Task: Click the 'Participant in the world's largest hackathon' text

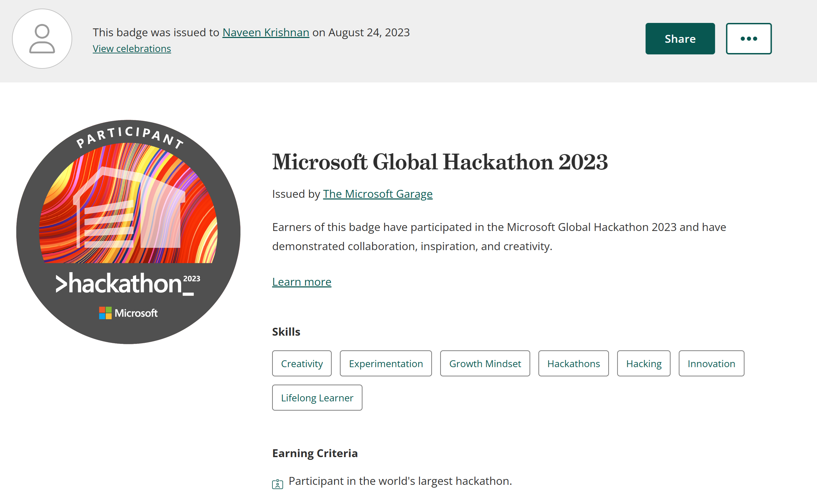Action: [x=400, y=481]
